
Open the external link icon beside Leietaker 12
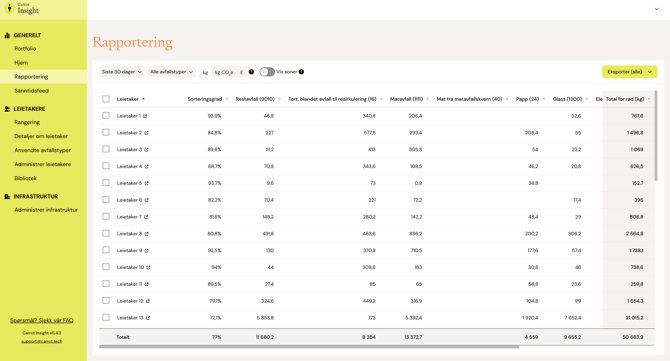148,301
